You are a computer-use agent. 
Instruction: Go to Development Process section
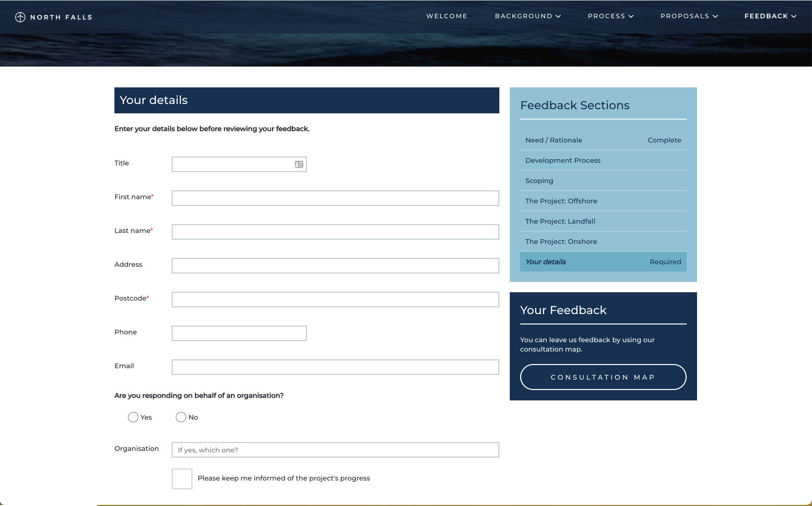coord(603,161)
